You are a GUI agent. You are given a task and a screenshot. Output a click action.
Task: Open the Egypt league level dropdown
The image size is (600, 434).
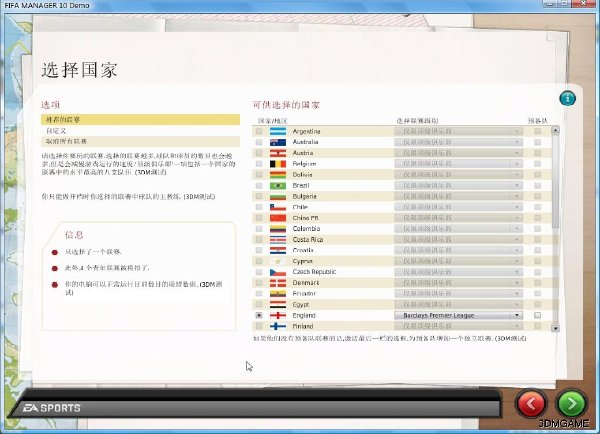coord(458,305)
